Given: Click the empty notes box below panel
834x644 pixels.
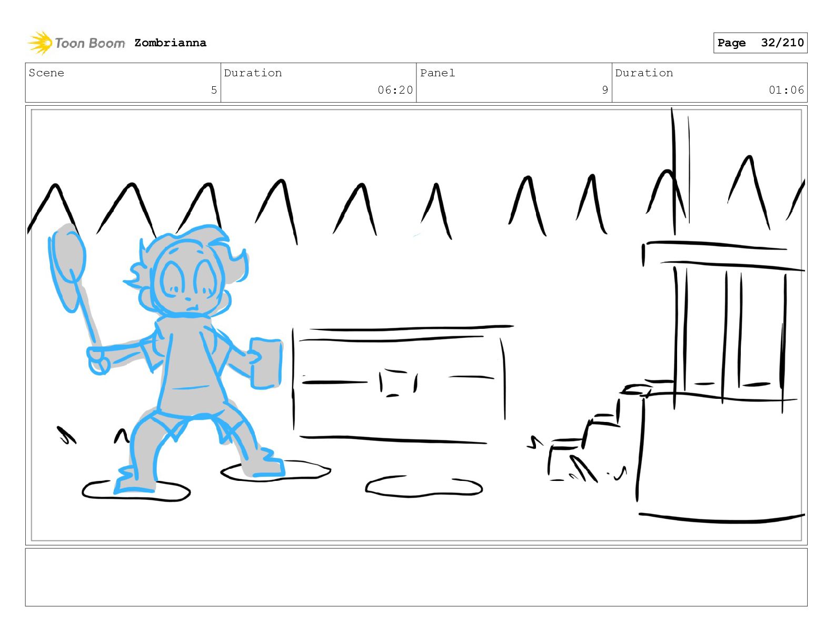Looking at the screenshot, I should point(416,577).
